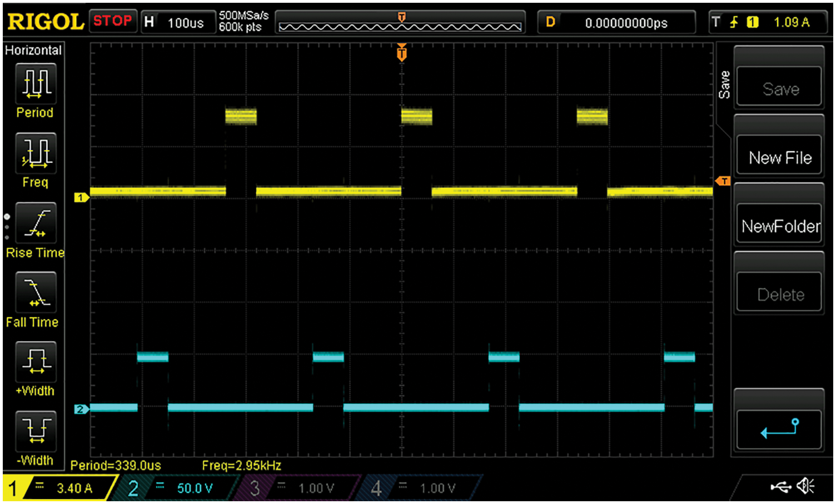
Task: Open the Save side menu tab
Action: pos(724,85)
